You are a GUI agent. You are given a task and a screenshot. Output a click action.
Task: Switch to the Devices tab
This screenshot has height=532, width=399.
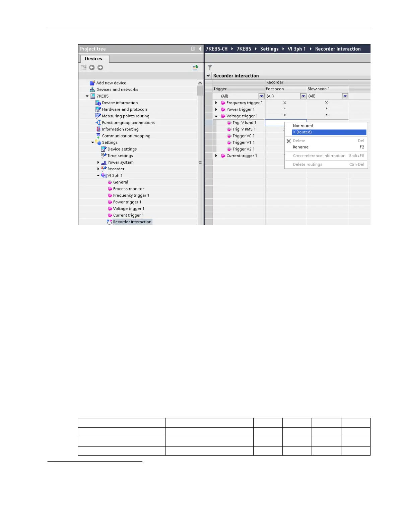(x=93, y=59)
